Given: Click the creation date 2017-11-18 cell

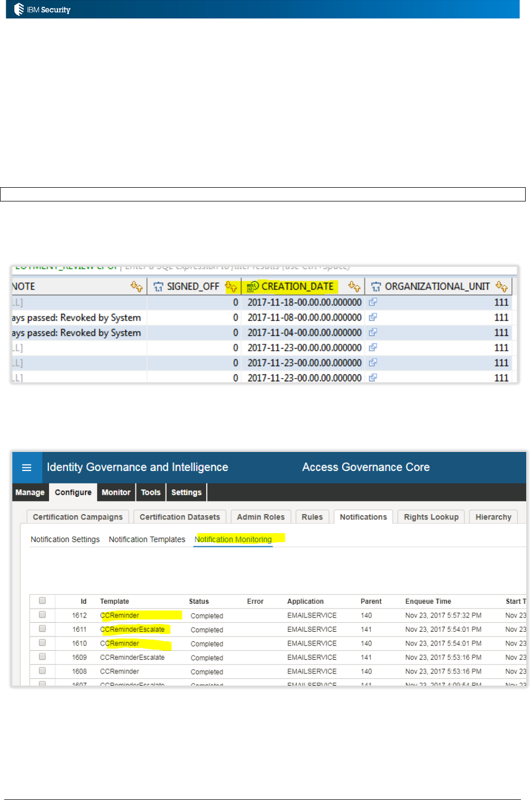Looking at the screenshot, I should point(304,302).
